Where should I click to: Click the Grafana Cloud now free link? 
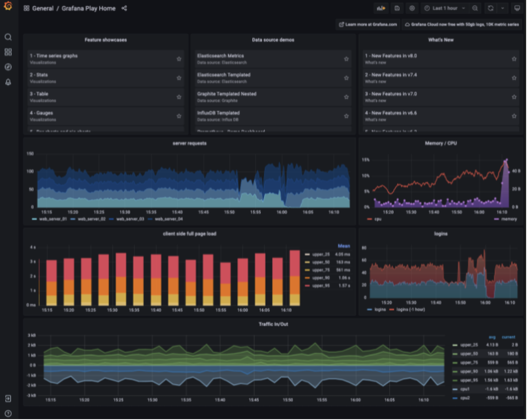coord(462,25)
